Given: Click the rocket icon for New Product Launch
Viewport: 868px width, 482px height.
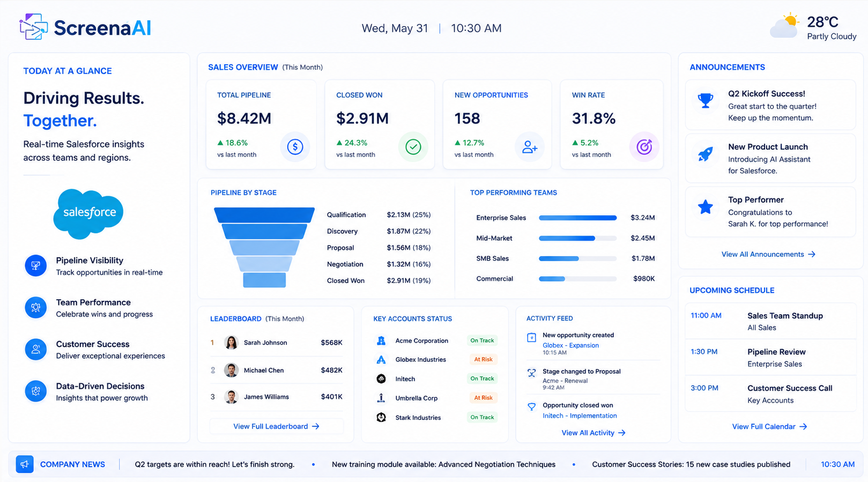Looking at the screenshot, I should [706, 154].
